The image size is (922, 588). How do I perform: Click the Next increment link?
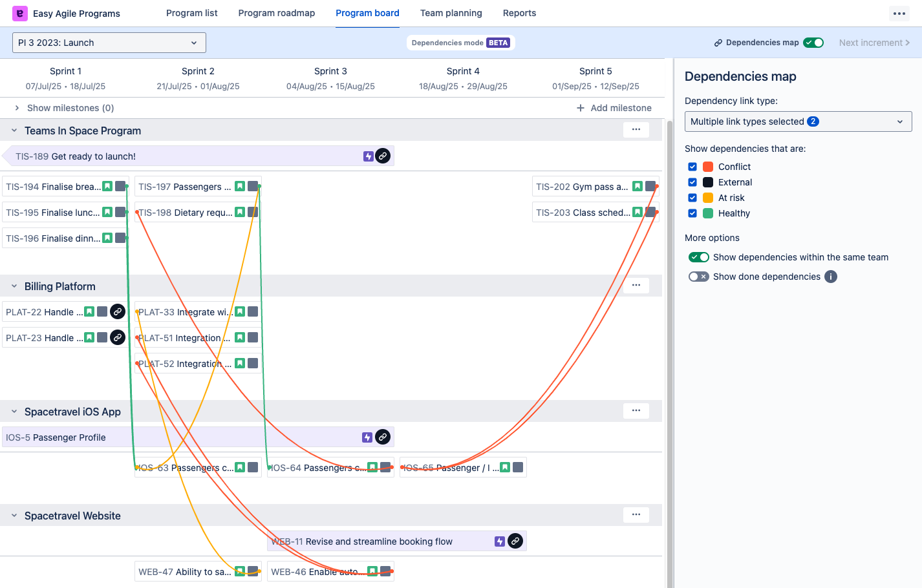(x=873, y=42)
